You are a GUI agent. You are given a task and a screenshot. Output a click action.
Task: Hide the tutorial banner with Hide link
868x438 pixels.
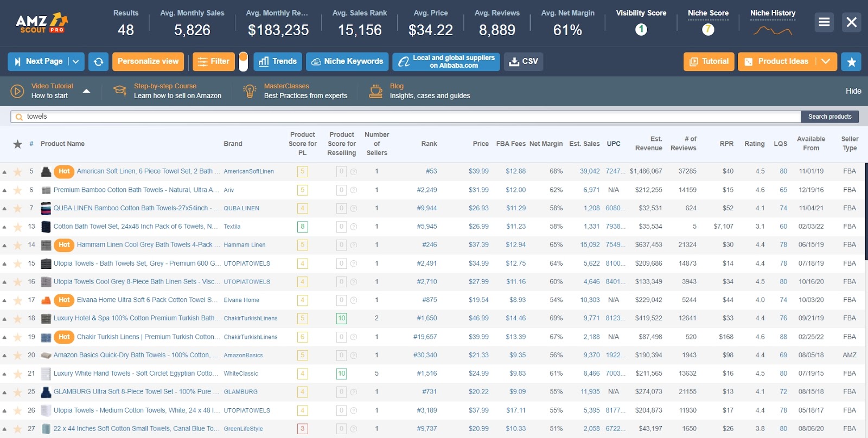(x=853, y=91)
